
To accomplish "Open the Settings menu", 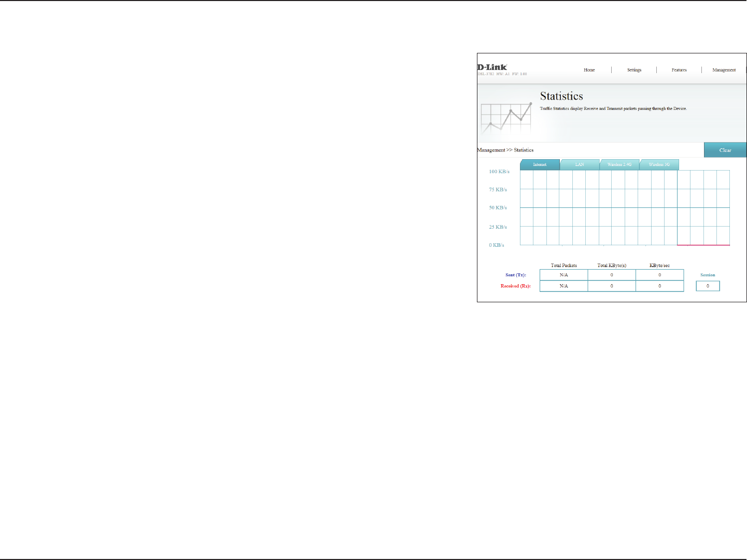I will 634,70.
